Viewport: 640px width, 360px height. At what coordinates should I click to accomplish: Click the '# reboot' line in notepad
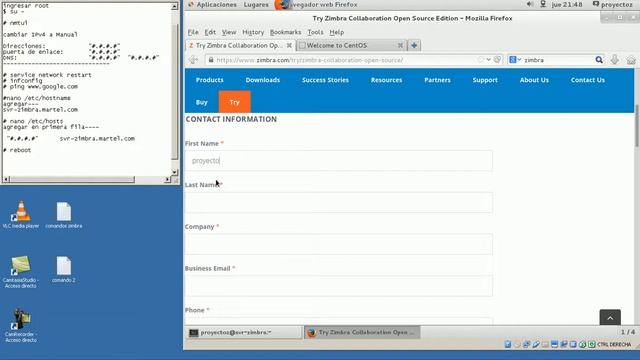click(x=17, y=150)
